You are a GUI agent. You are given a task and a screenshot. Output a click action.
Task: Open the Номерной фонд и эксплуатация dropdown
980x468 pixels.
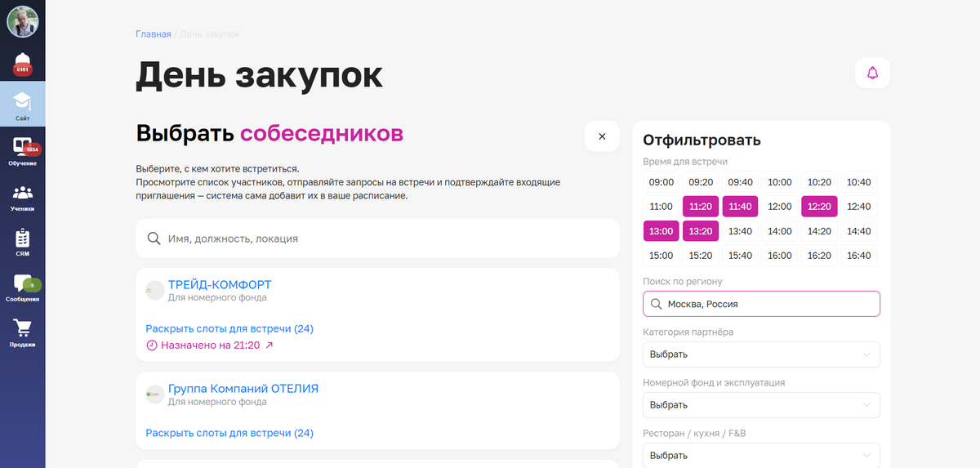(x=761, y=405)
